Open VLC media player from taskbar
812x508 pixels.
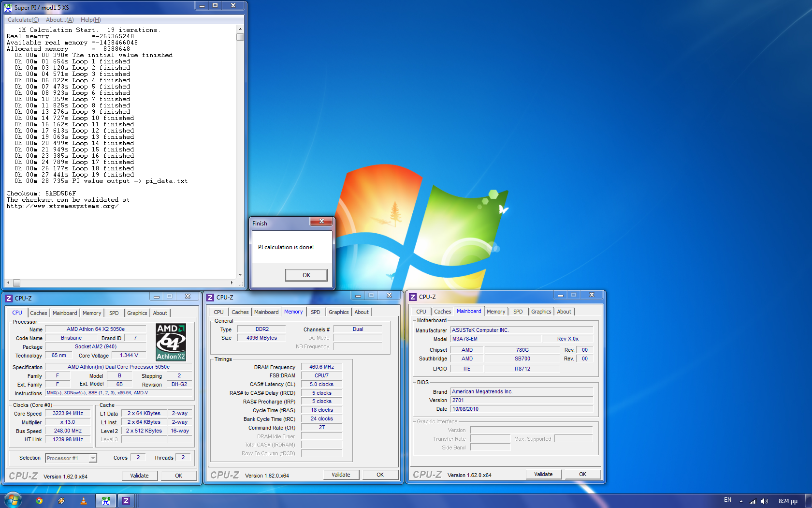coord(83,501)
